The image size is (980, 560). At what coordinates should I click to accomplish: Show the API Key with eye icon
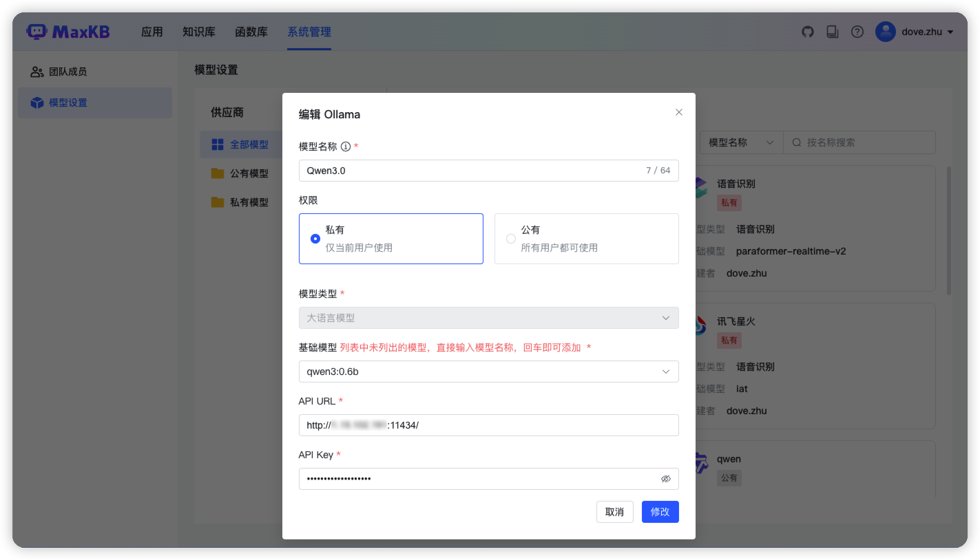click(x=666, y=479)
